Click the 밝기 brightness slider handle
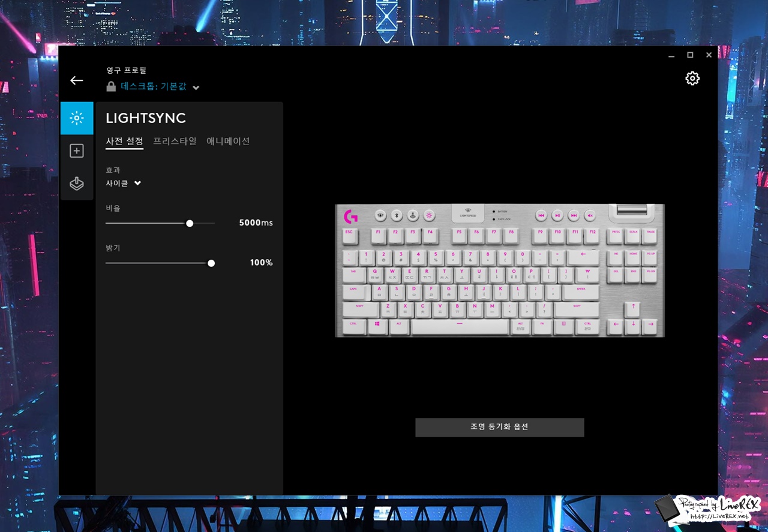This screenshot has width=768, height=532. (x=211, y=263)
